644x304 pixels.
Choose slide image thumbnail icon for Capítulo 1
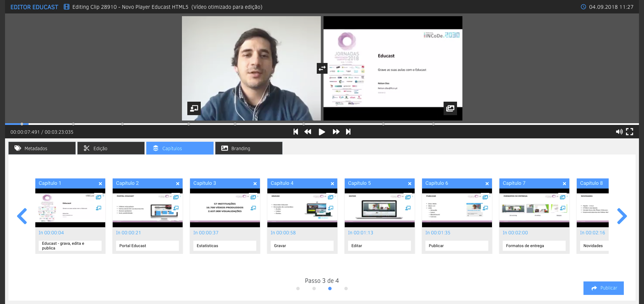tap(99, 197)
